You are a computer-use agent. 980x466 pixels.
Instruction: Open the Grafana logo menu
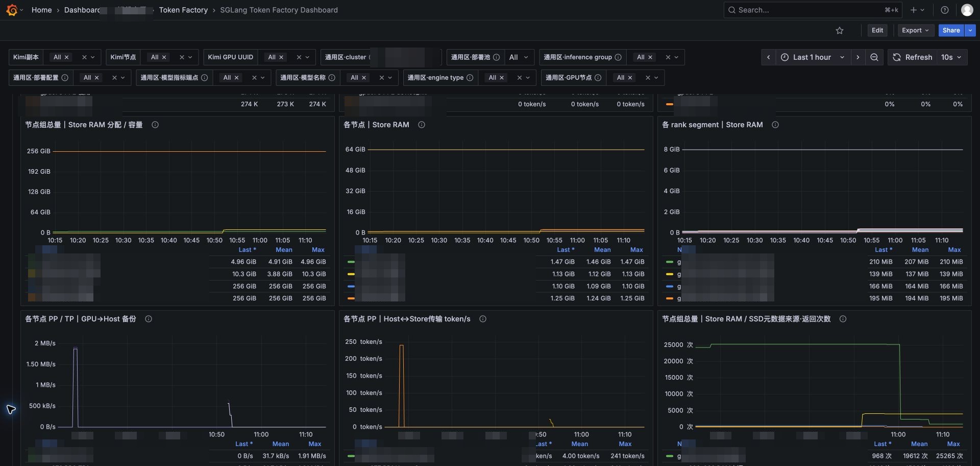tap(12, 10)
